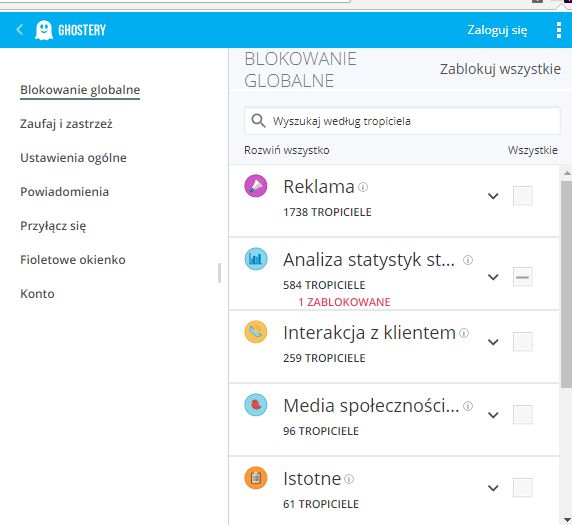Toggle the Analiza statystyk partial checkbox
This screenshot has width=572, height=525.
(x=522, y=277)
